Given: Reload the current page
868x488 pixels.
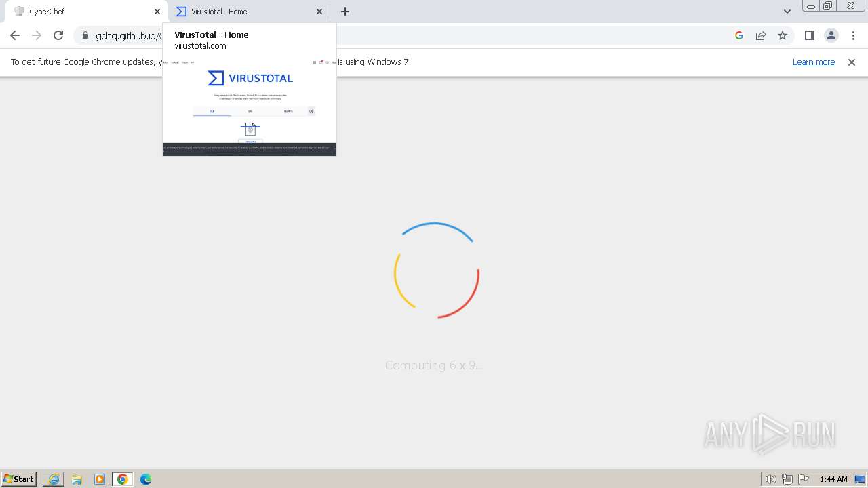Looking at the screenshot, I should pos(58,35).
